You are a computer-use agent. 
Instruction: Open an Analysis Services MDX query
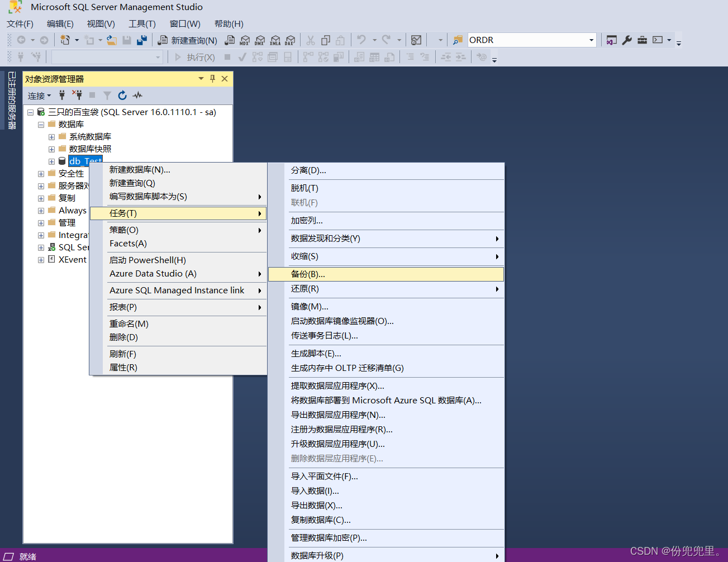pyautogui.click(x=245, y=40)
